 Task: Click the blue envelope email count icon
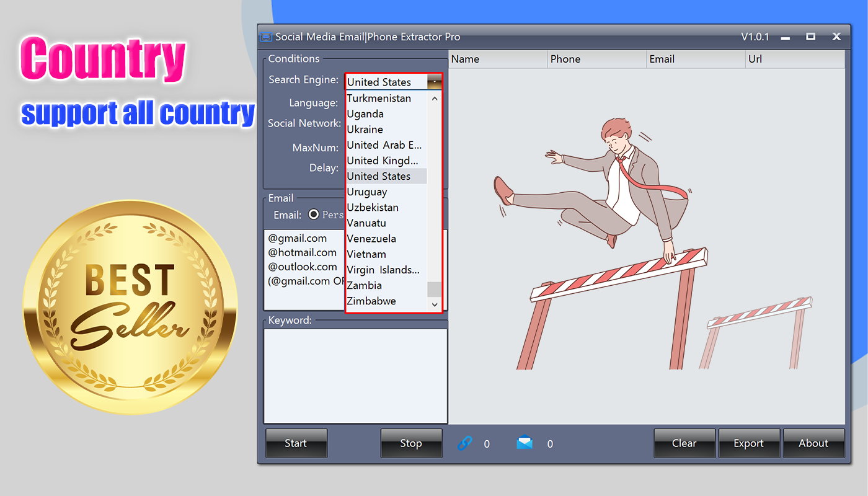click(525, 443)
